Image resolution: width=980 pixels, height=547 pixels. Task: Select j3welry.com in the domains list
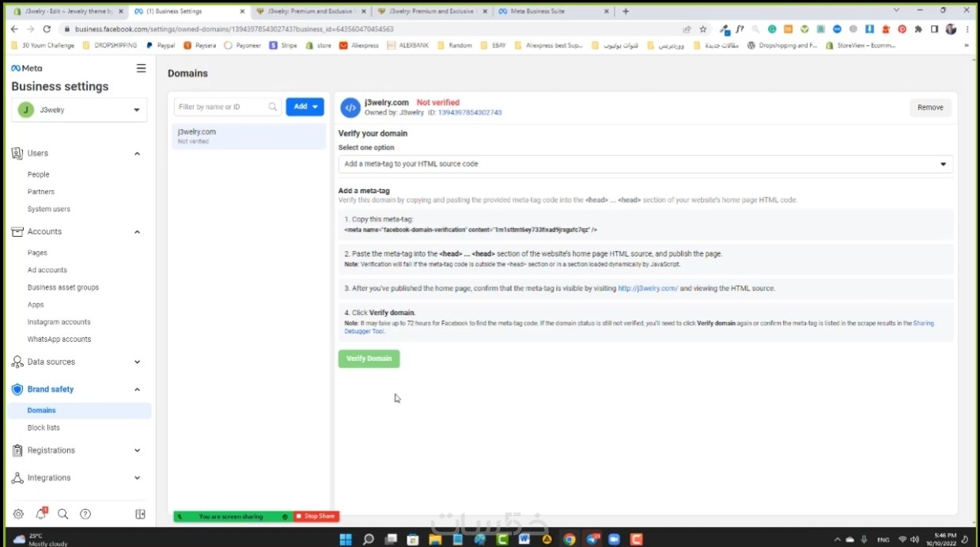click(x=249, y=136)
